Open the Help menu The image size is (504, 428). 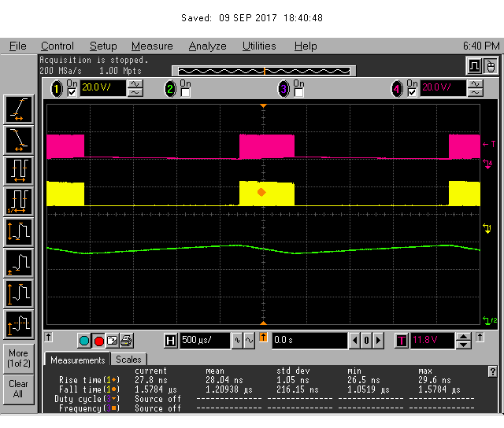tap(306, 46)
